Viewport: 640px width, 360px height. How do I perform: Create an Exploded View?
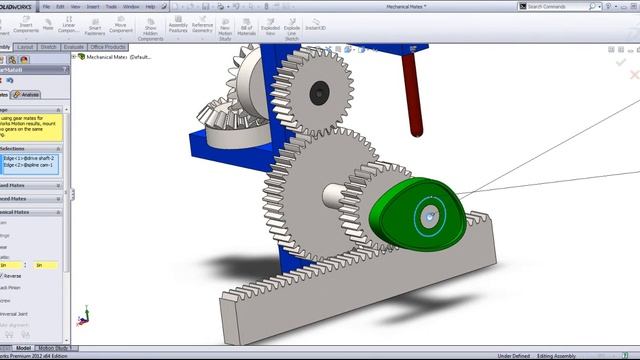(270, 27)
